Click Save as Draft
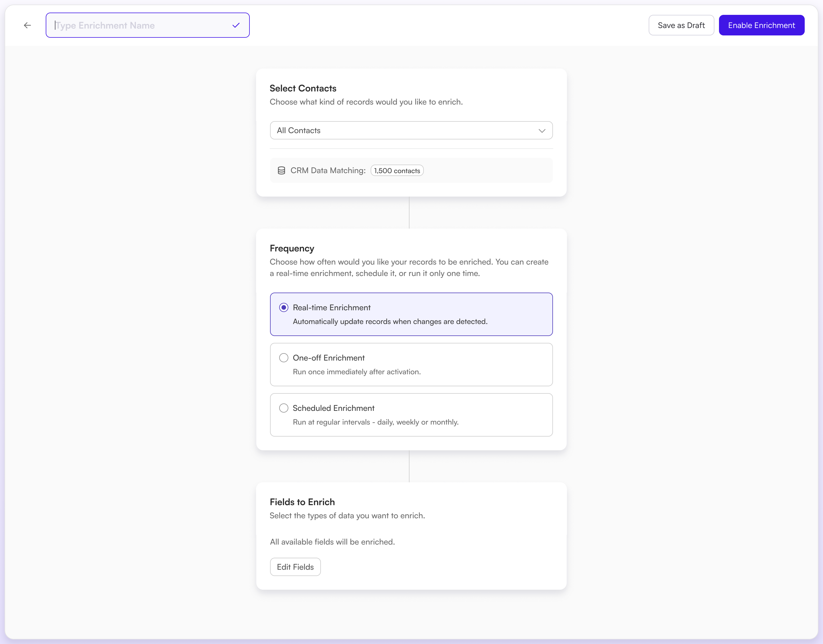Image resolution: width=823 pixels, height=644 pixels. [681, 25]
